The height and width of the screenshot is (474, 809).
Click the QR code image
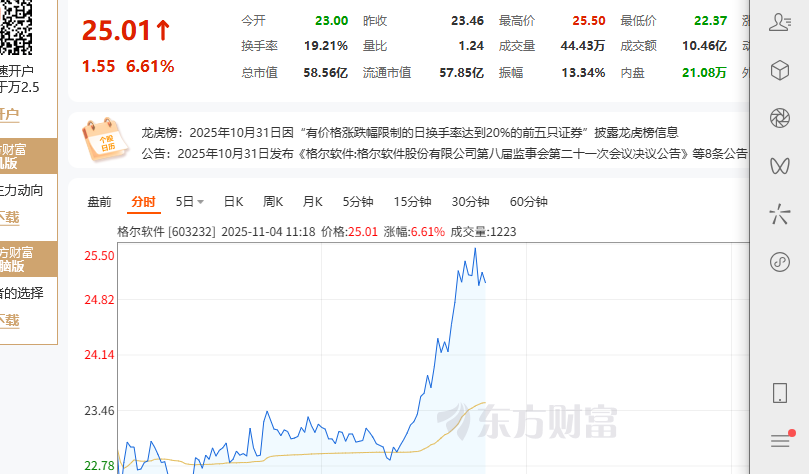(x=17, y=27)
